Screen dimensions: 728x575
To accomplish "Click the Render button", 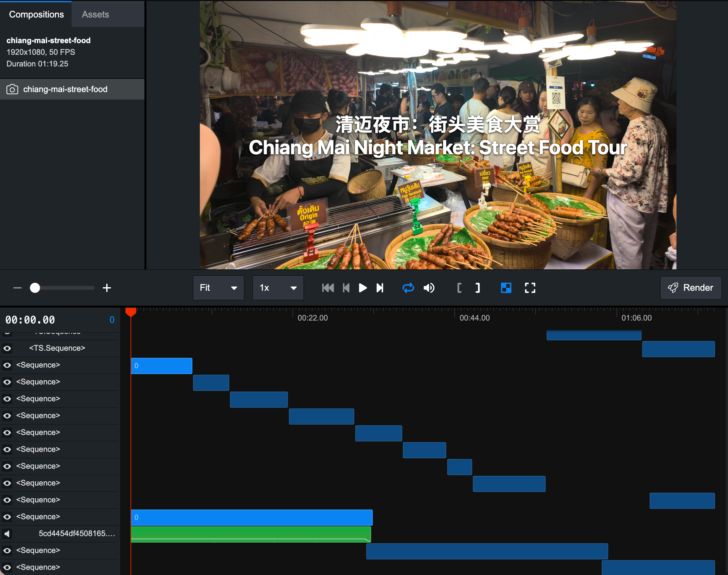I will click(691, 288).
